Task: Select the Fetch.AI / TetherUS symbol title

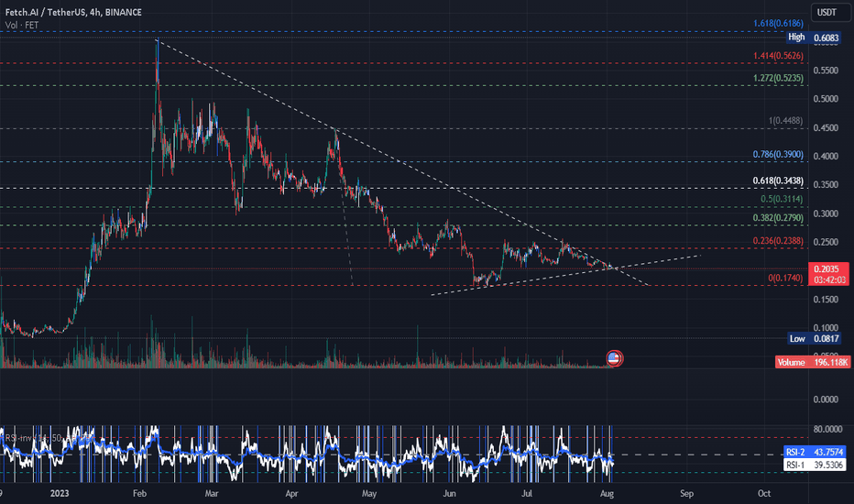Action: [x=73, y=12]
